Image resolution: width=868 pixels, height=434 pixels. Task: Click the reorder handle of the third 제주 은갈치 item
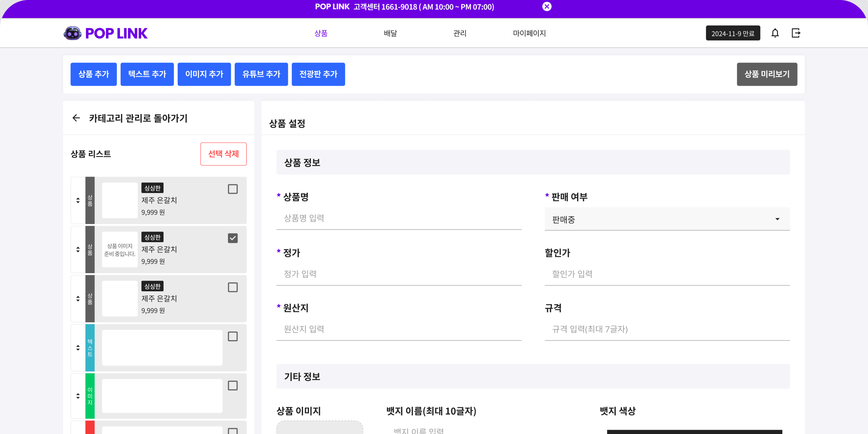click(x=78, y=299)
